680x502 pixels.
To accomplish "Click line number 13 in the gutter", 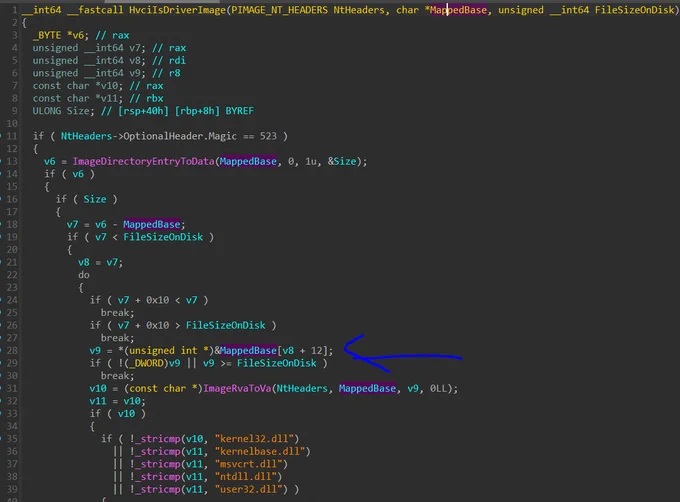I will [12, 161].
